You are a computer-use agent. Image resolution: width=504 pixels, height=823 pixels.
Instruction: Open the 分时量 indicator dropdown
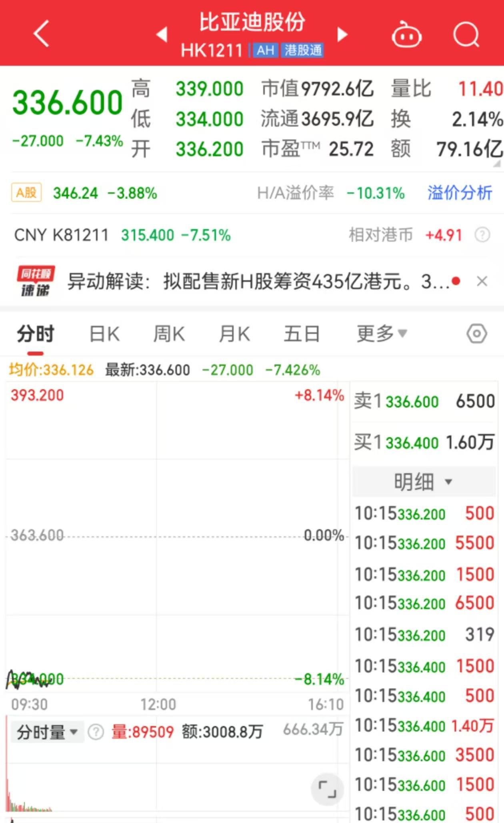[47, 732]
